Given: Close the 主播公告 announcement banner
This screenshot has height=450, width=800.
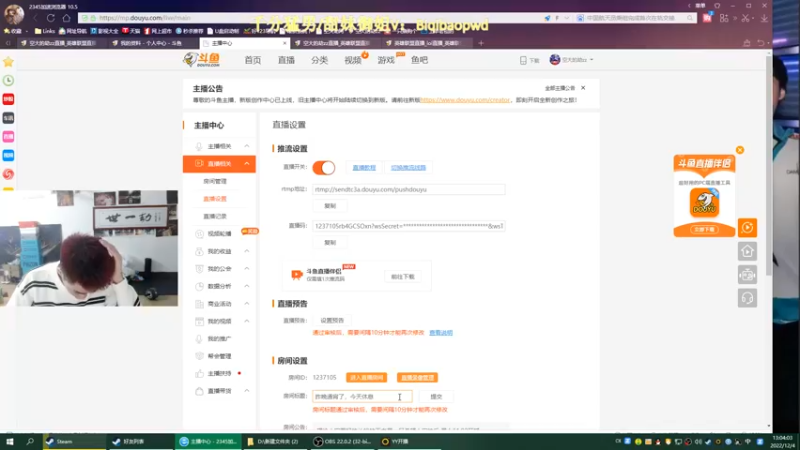Looking at the screenshot, I should pyautogui.click(x=583, y=88).
